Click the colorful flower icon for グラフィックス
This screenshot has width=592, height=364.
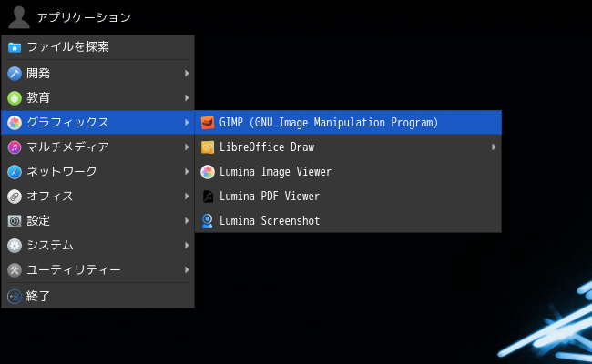click(15, 123)
